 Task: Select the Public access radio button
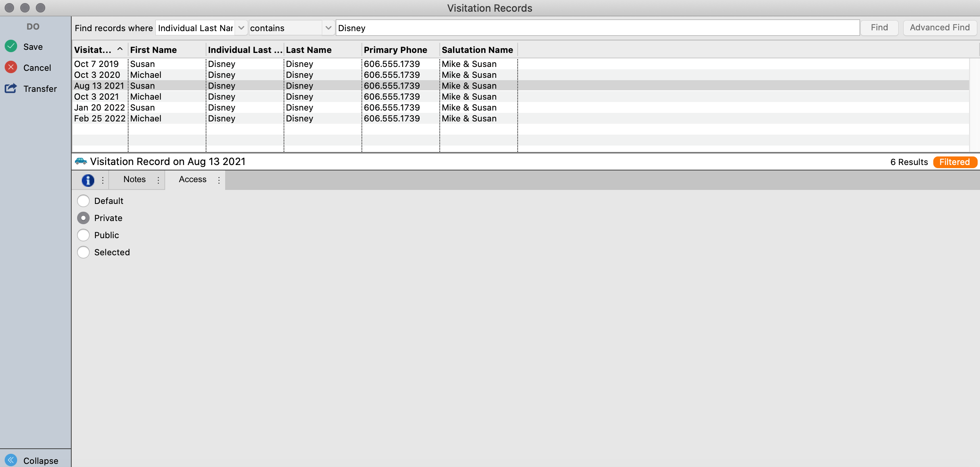83,235
